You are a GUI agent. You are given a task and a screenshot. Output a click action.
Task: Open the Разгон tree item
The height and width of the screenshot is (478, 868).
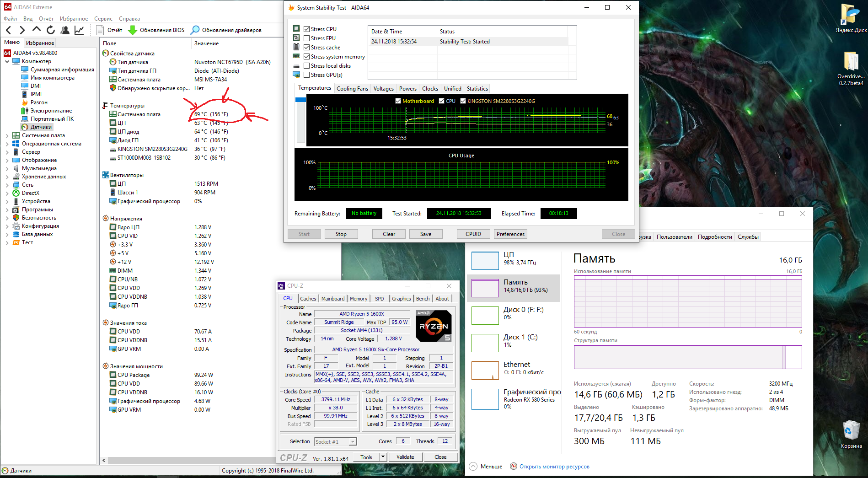pos(39,102)
